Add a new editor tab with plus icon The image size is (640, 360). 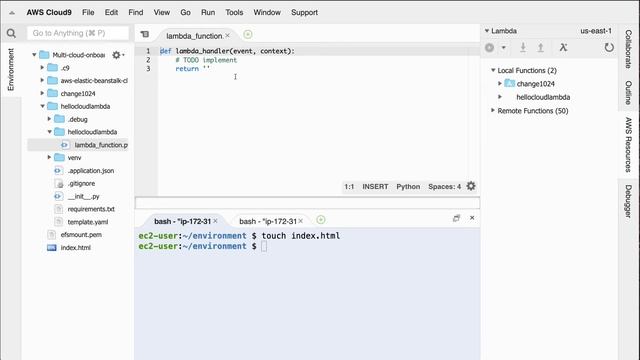(248, 35)
